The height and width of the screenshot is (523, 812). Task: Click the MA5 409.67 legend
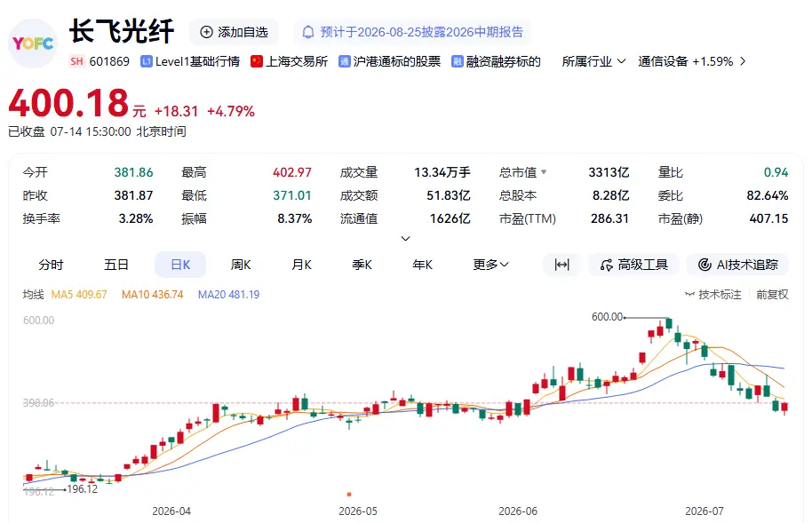pyautogui.click(x=79, y=295)
